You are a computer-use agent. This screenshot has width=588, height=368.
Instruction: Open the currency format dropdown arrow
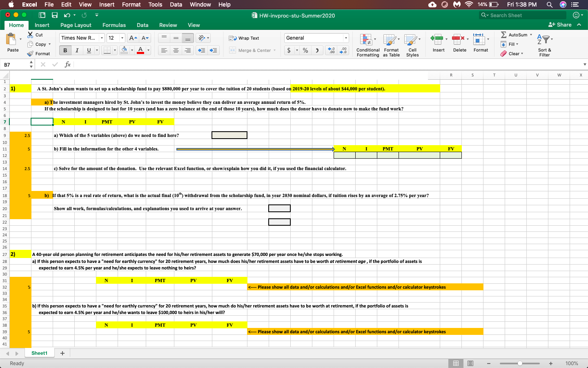pos(297,50)
